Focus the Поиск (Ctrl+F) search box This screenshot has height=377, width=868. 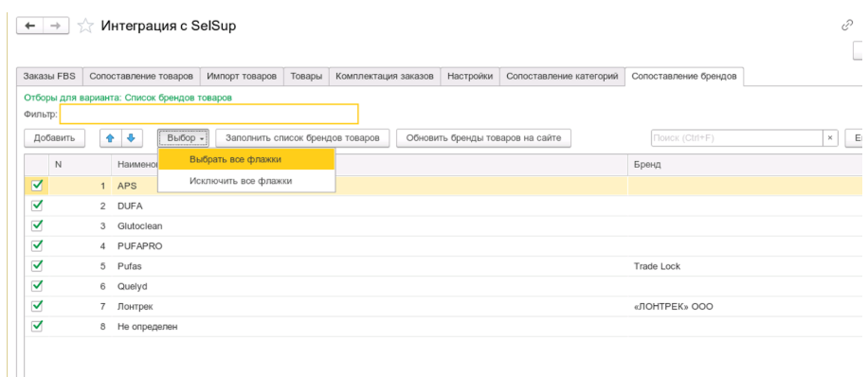point(737,138)
